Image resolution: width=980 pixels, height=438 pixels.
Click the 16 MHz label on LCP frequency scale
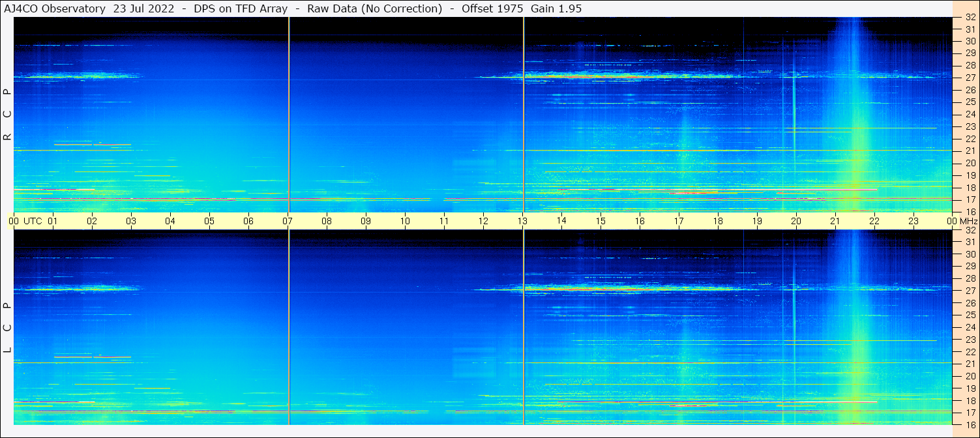(970, 424)
